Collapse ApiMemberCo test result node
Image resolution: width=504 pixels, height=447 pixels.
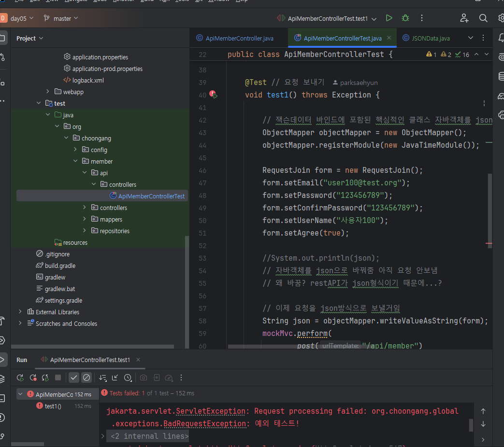20,394
